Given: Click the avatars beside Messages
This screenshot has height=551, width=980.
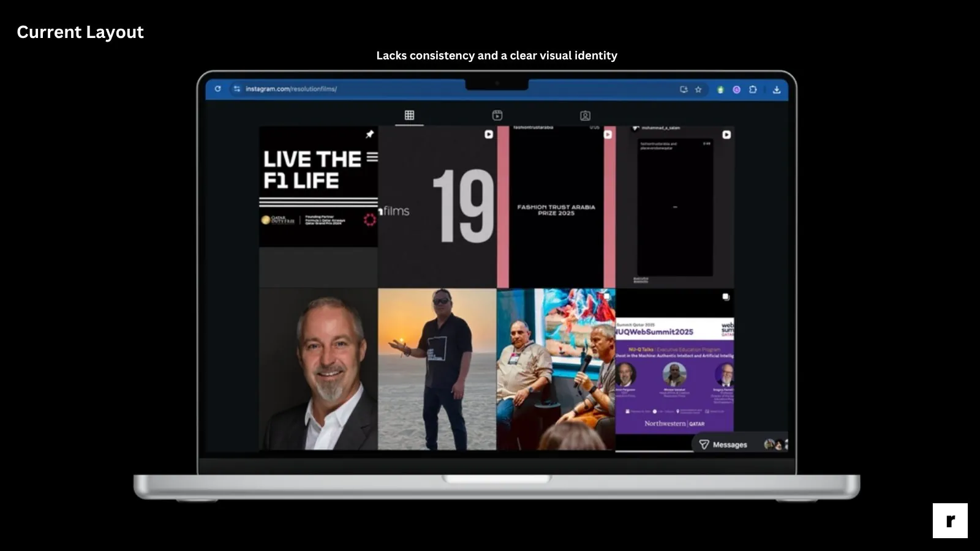Looking at the screenshot, I should [775, 444].
